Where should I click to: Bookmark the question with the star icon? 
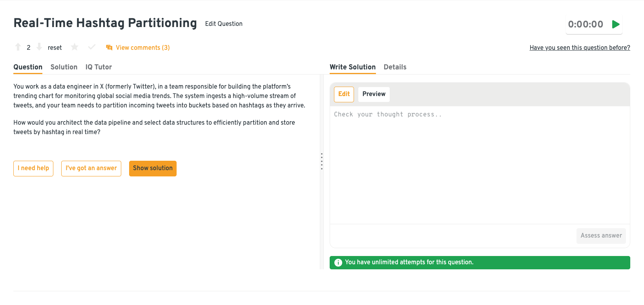(75, 47)
